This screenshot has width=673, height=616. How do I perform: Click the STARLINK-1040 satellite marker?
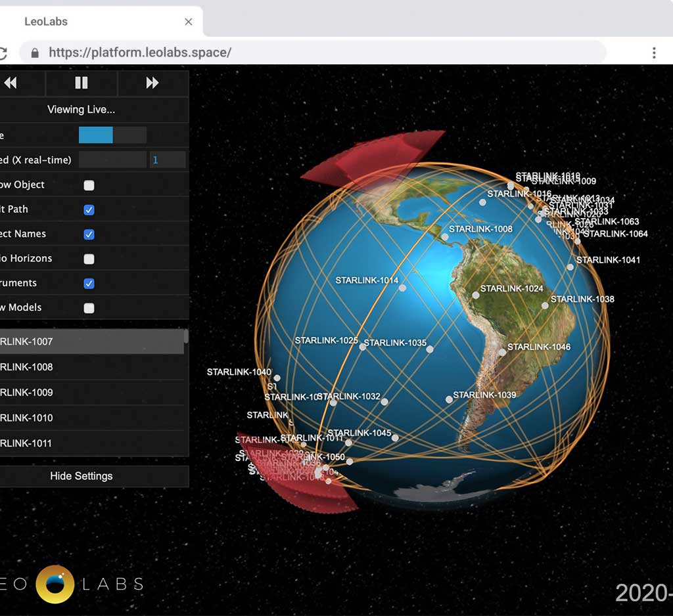277,378
